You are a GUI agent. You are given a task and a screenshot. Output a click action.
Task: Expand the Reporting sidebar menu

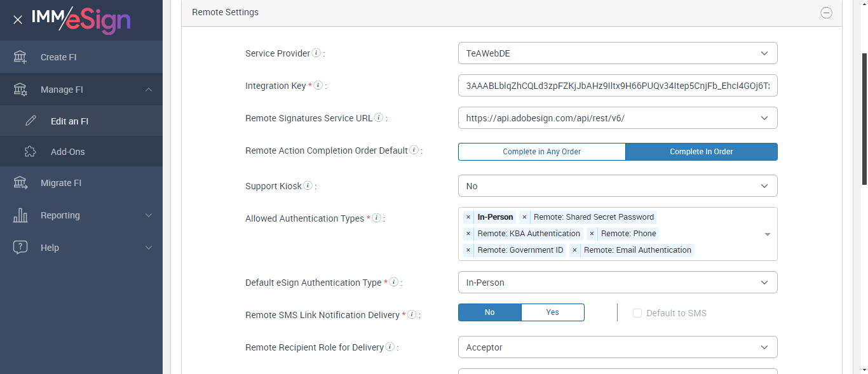pyautogui.click(x=60, y=215)
